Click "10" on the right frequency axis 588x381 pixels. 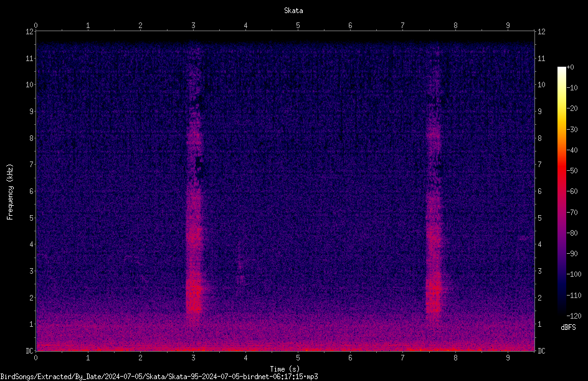click(541, 85)
